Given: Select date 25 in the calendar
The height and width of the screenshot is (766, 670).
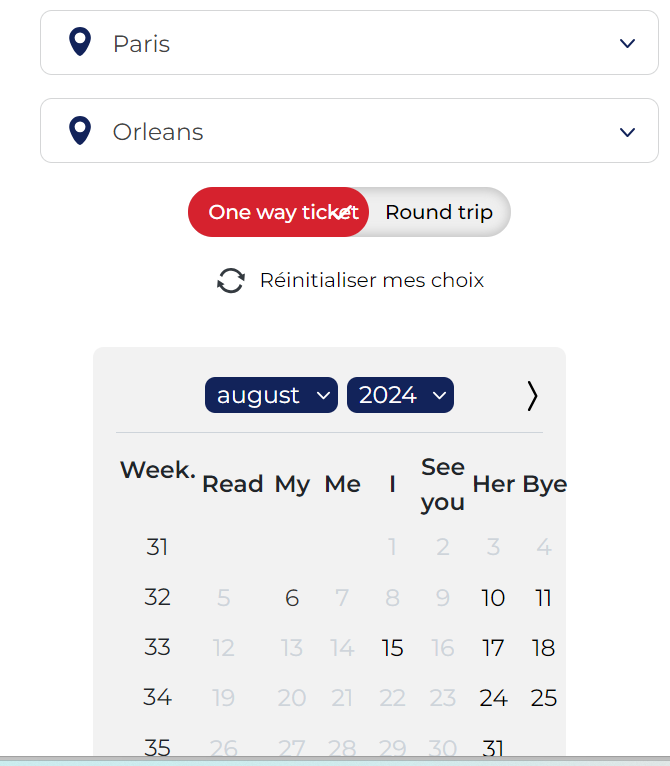Looking at the screenshot, I should (x=543, y=698).
